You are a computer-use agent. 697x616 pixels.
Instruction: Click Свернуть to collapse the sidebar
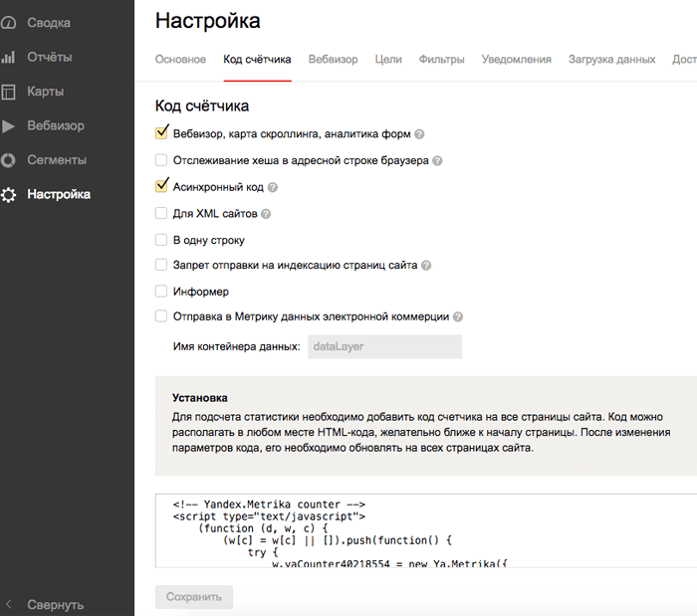pyautogui.click(x=55, y=604)
